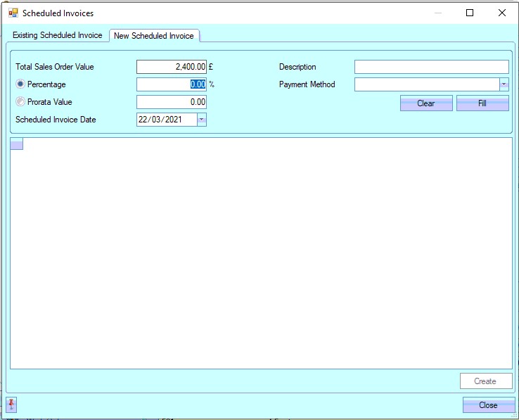Open the Scheduled Invoice Date dropdown
Screen dimensions: 519x420
tap(201, 120)
